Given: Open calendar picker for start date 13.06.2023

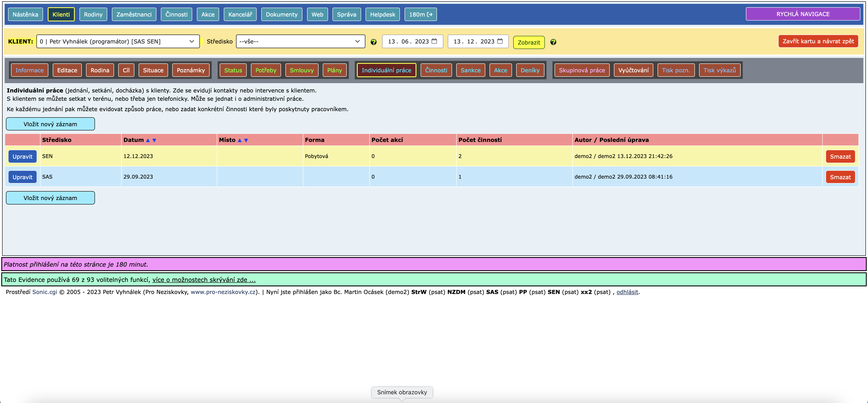Looking at the screenshot, I should [x=434, y=41].
